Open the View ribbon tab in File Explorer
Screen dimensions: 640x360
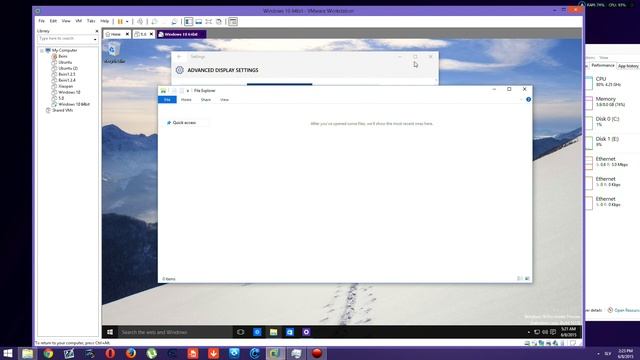(x=224, y=100)
